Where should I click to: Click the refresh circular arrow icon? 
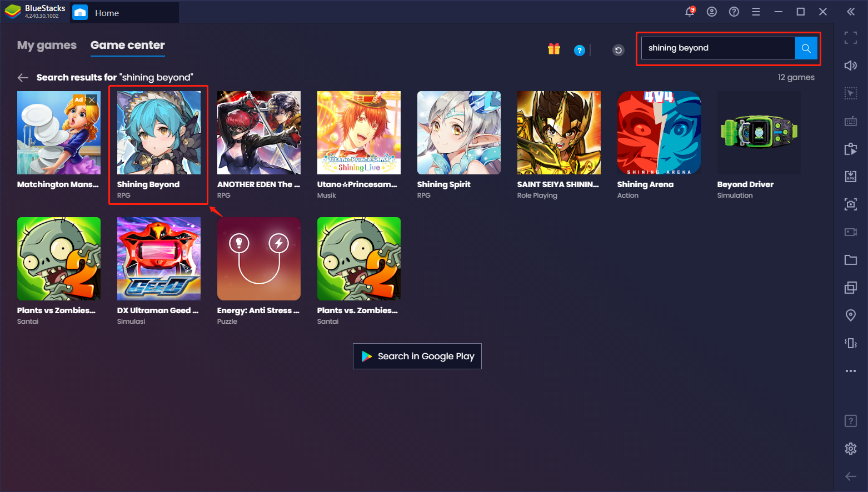click(618, 51)
